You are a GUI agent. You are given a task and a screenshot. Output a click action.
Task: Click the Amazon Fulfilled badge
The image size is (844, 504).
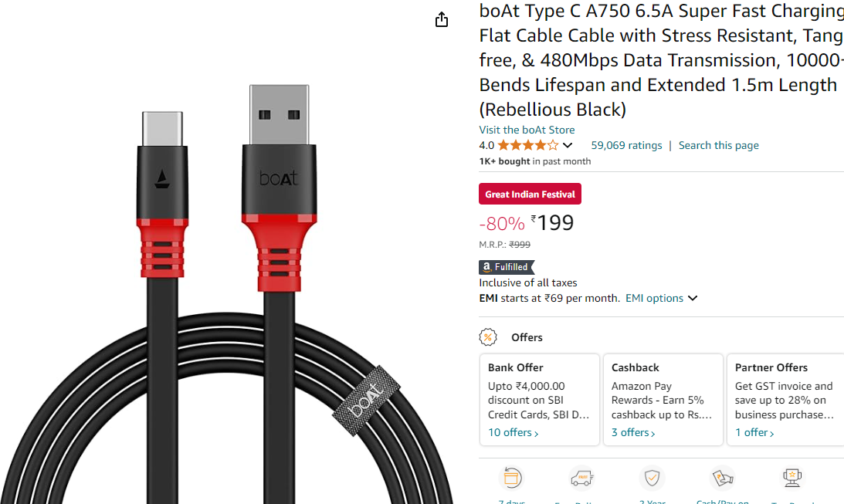pyautogui.click(x=507, y=267)
